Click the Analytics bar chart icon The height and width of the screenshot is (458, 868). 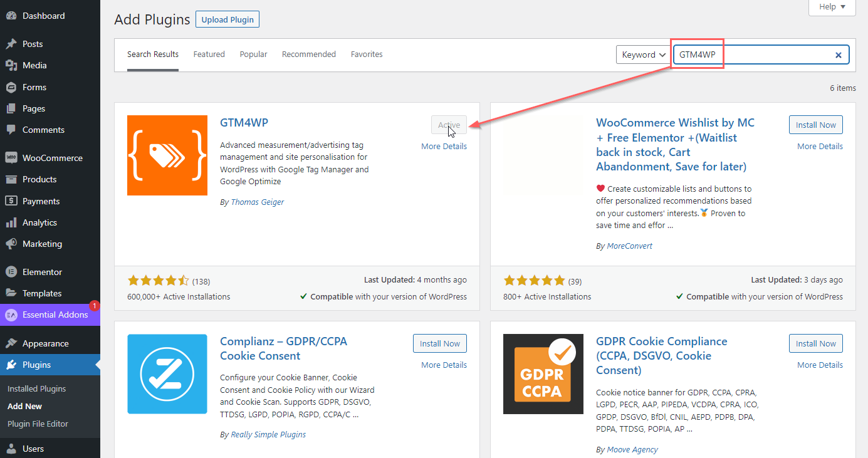pyautogui.click(x=11, y=222)
